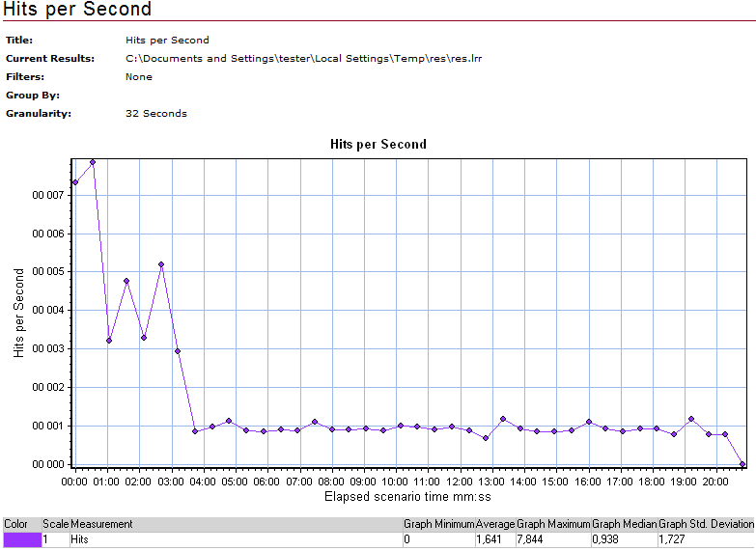Click the purple Hits color swatch
This screenshot has width=756, height=551.
(x=22, y=539)
